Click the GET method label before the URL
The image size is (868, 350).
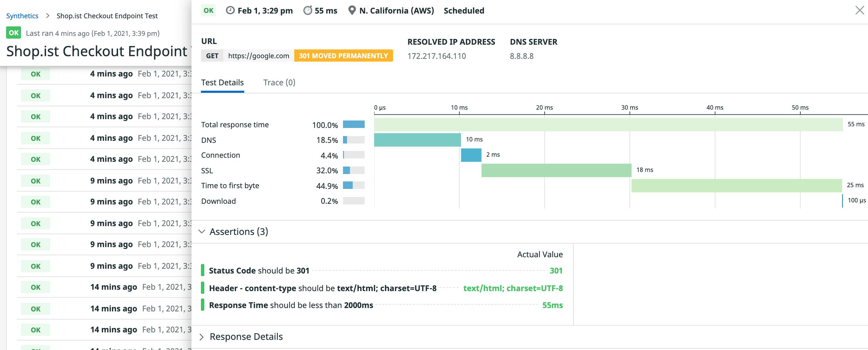(212, 56)
